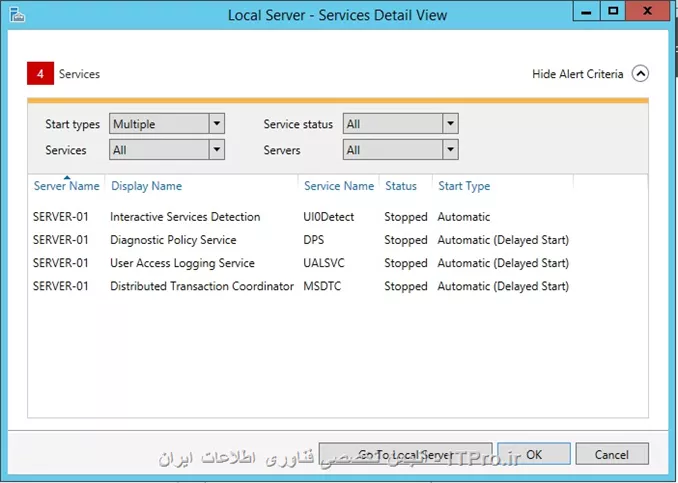Screen dimensions: 678x483
Task: Click the Start types dropdown arrow
Action: point(217,124)
